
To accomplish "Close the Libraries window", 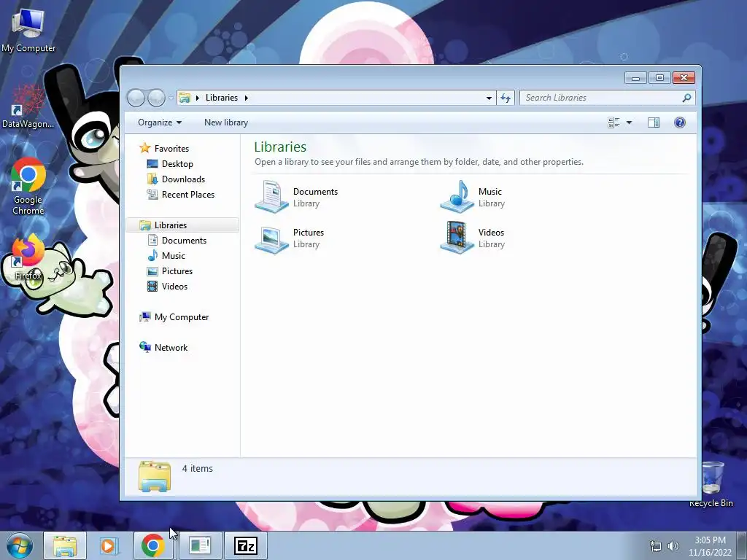I will click(x=684, y=77).
